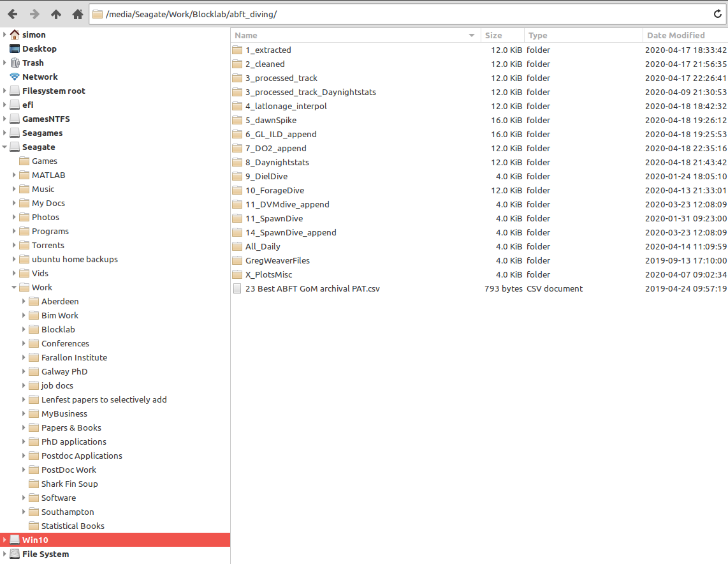The image size is (728, 564).
Task: Open the Desktop sidebar entry
Action: (39, 49)
